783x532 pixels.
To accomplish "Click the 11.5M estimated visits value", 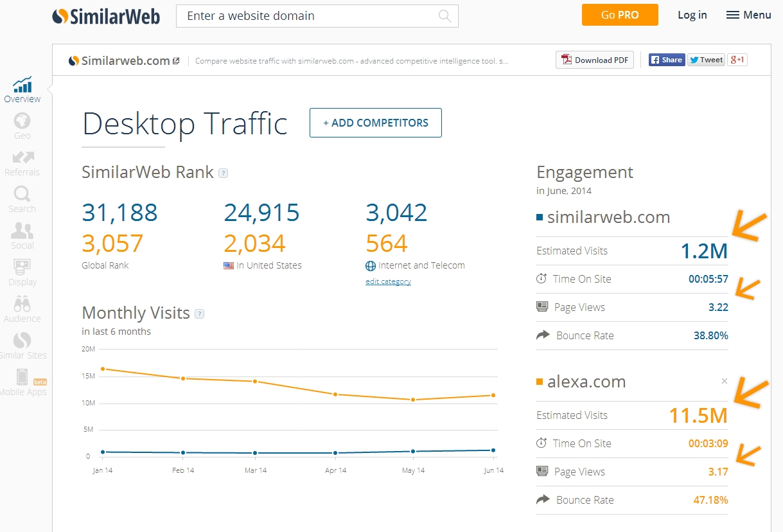I will coord(699,416).
